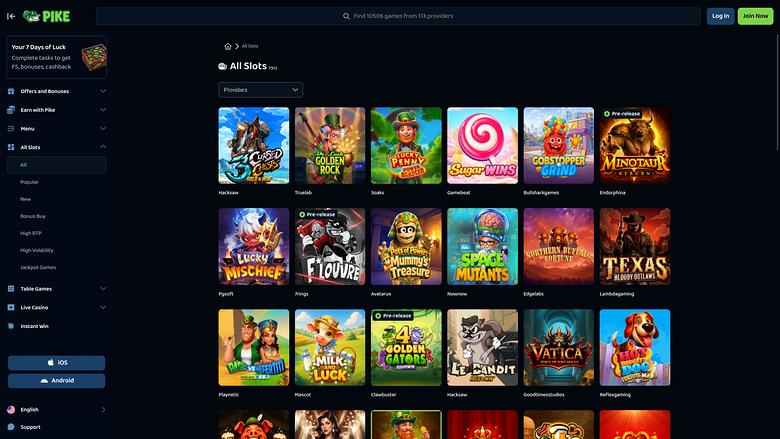Click the All Slots heading icon
Viewport: 780px width, 439px height.
[222, 66]
